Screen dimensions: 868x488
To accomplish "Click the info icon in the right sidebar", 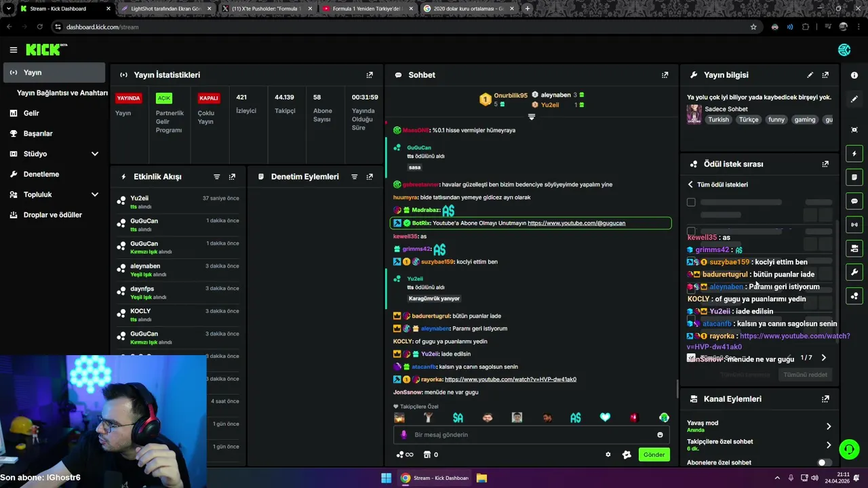I will coord(854,75).
